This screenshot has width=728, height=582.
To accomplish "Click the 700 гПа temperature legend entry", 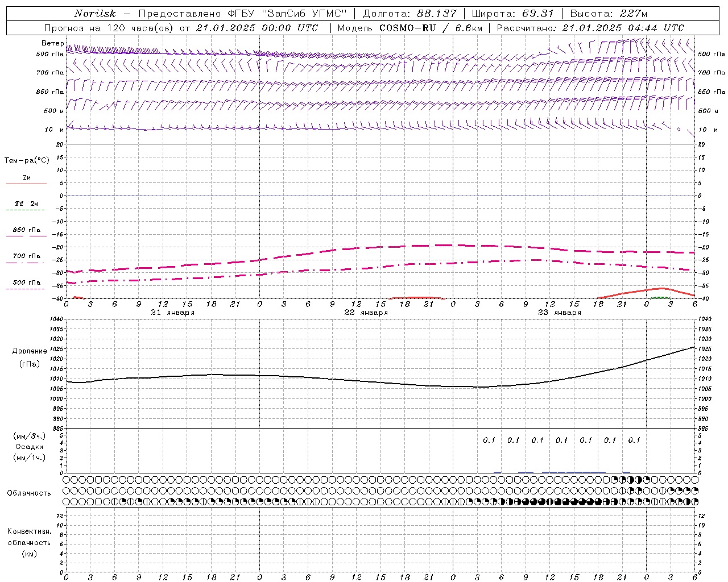I will click(x=26, y=256).
